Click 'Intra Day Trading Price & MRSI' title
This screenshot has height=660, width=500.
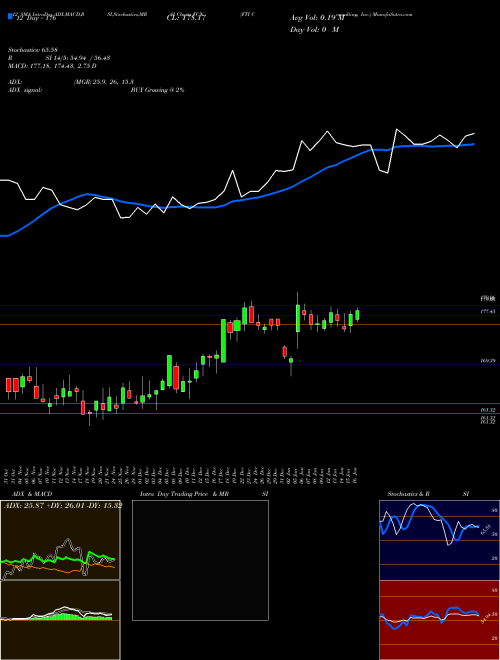(204, 494)
